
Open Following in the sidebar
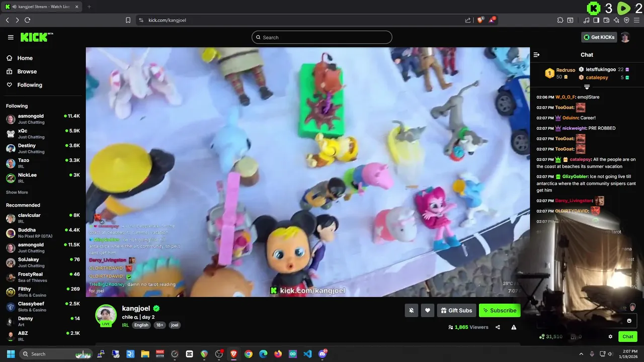coord(43,85)
